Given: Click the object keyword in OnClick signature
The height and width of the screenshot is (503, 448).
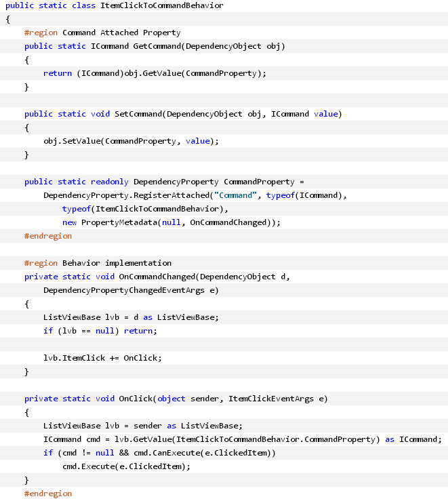Looking at the screenshot, I should pos(171,399).
